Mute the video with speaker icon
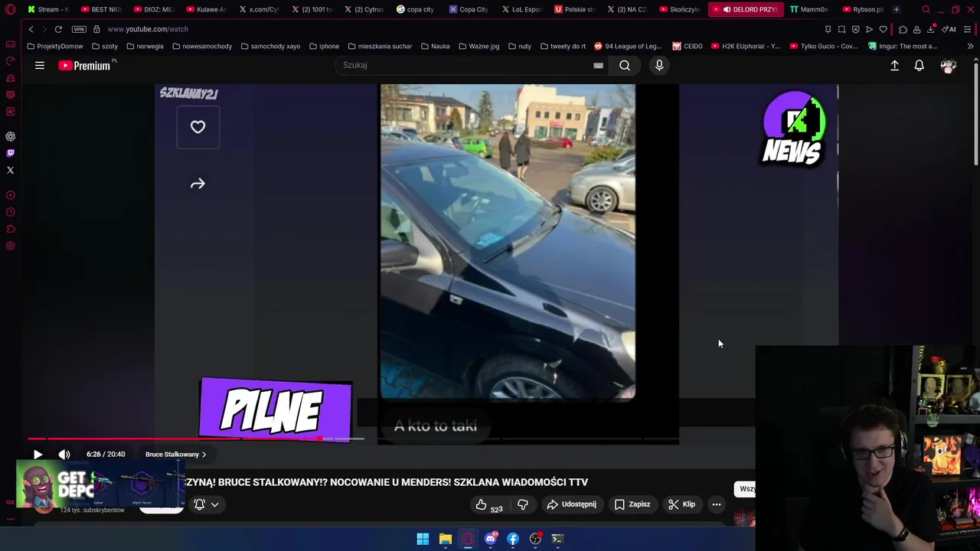This screenshot has height=551, width=980. click(64, 455)
